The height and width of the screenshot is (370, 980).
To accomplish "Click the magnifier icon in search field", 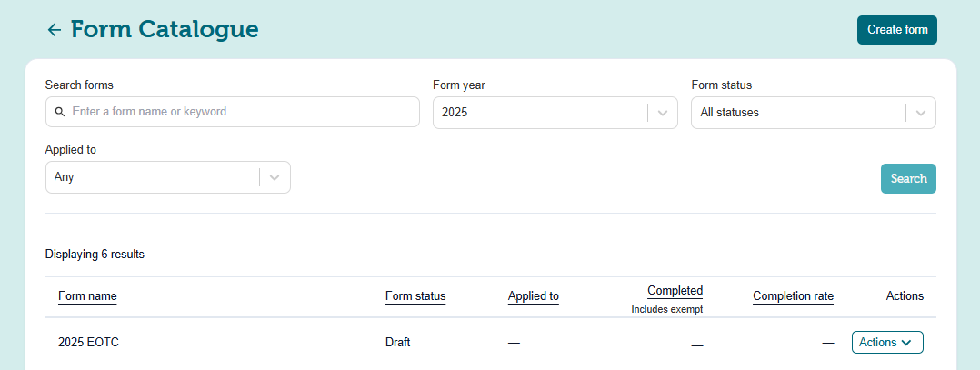I will click(60, 112).
